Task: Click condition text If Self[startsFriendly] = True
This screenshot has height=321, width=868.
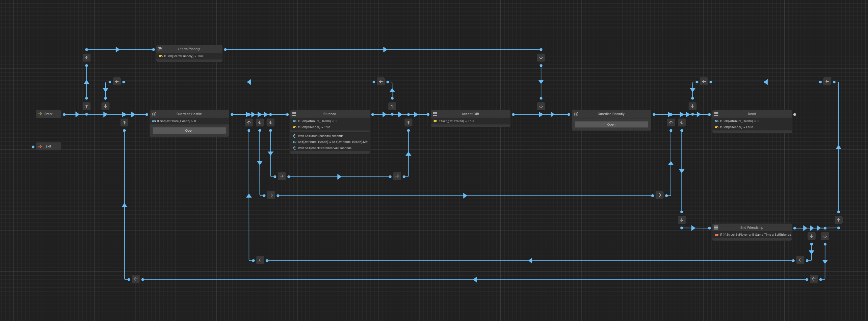Action: [x=184, y=56]
